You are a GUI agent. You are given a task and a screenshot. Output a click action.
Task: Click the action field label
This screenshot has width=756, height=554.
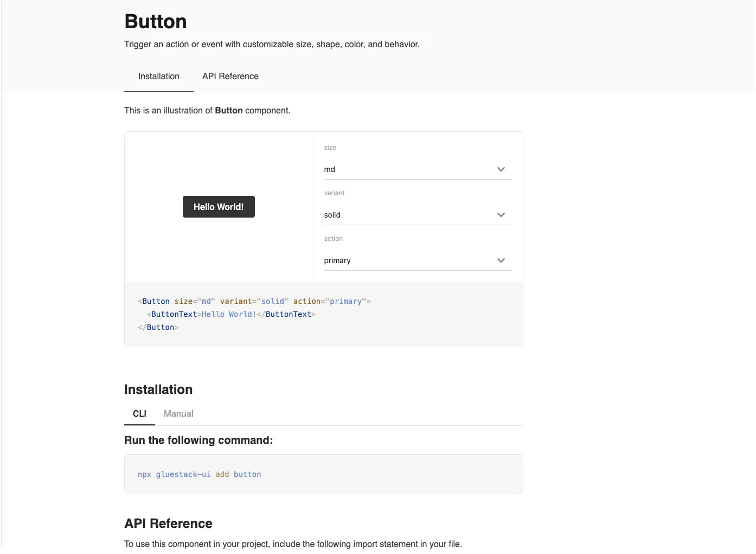tap(333, 239)
